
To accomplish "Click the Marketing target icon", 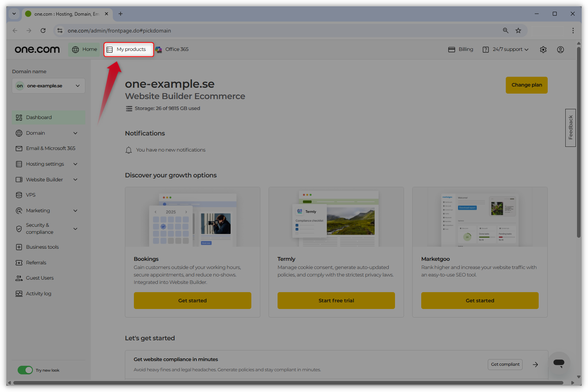I will (19, 211).
